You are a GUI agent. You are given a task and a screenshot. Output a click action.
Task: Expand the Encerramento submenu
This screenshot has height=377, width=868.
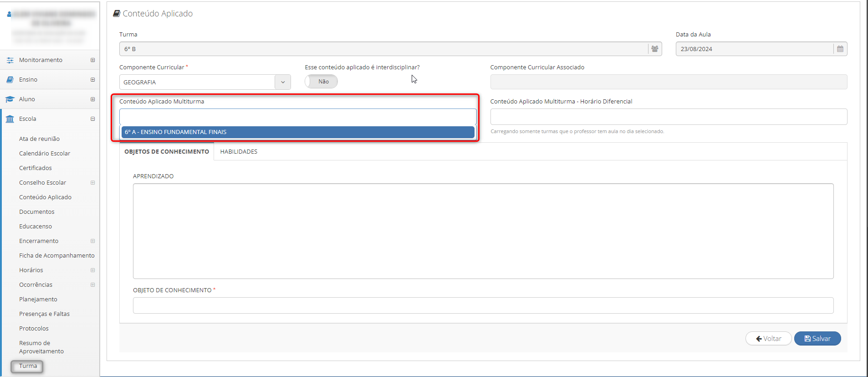click(93, 241)
